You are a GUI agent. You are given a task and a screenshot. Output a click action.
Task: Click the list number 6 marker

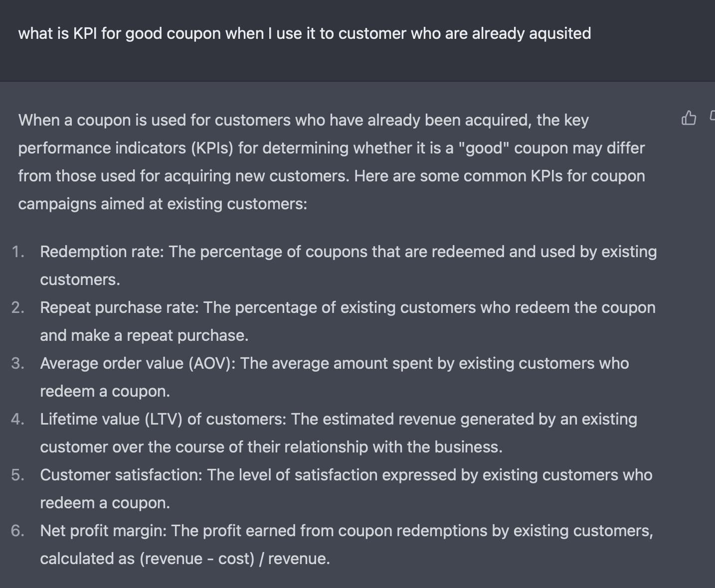(x=18, y=531)
